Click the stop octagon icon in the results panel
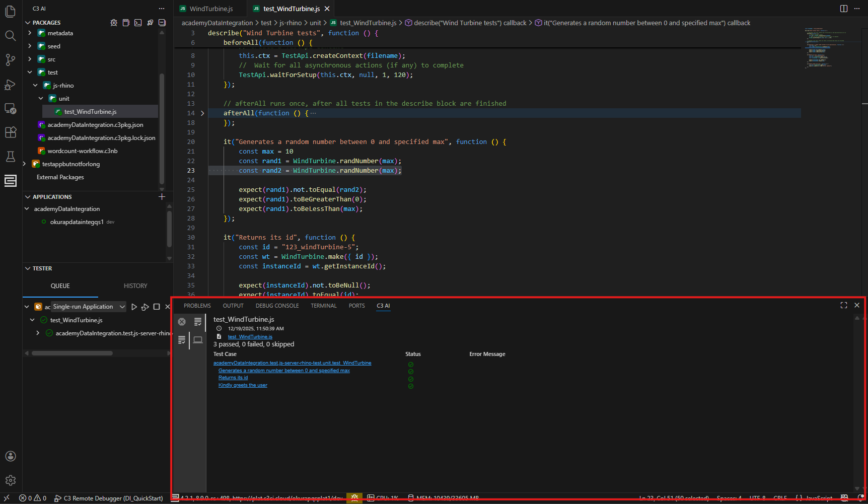The image size is (868, 504). [182, 322]
